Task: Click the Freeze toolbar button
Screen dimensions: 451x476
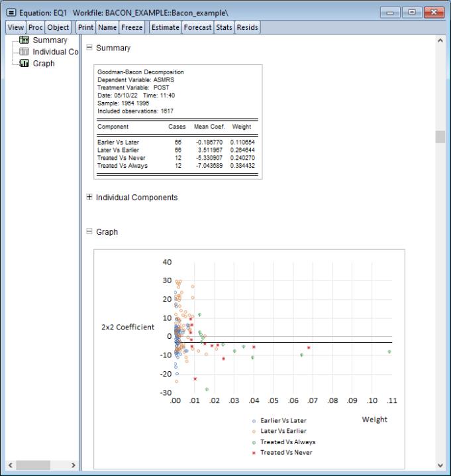Action: (132, 27)
